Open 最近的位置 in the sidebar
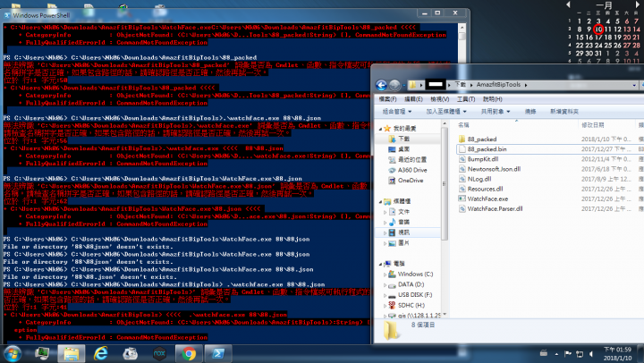 click(x=412, y=159)
